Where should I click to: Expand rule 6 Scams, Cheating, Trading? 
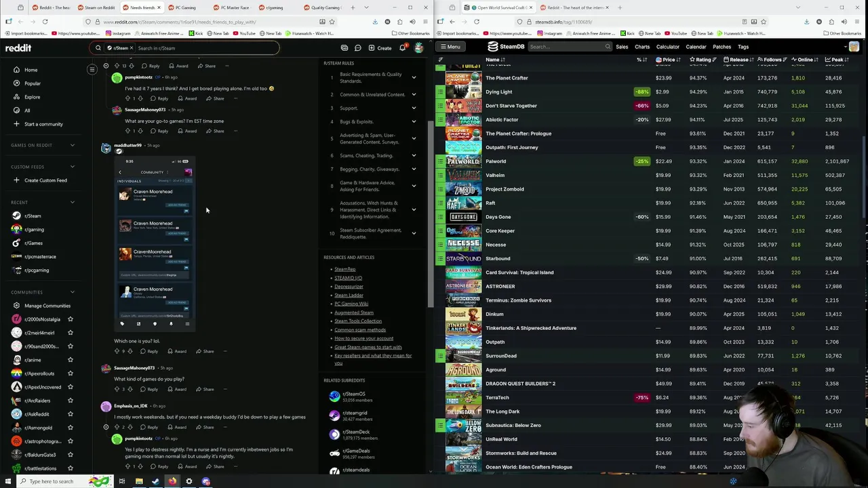click(x=414, y=155)
